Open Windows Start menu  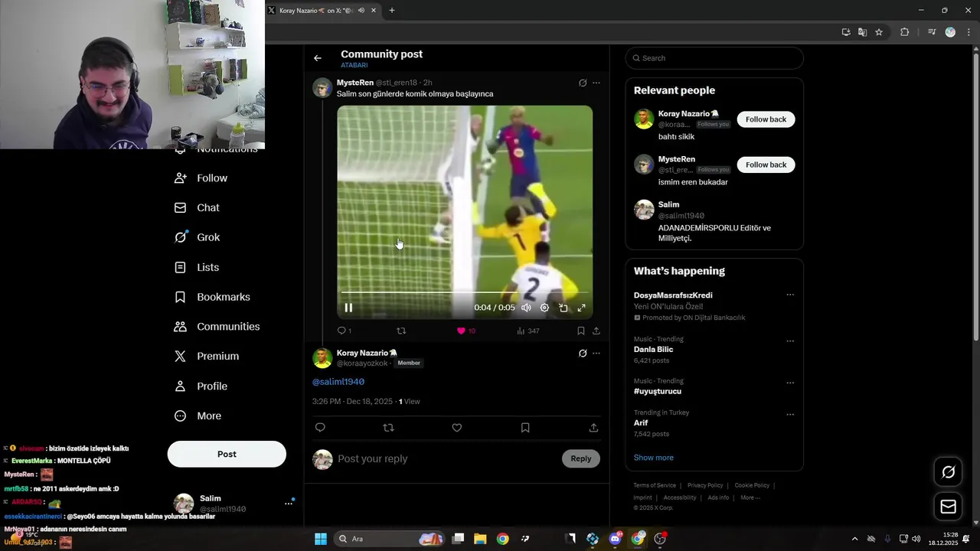[321, 539]
